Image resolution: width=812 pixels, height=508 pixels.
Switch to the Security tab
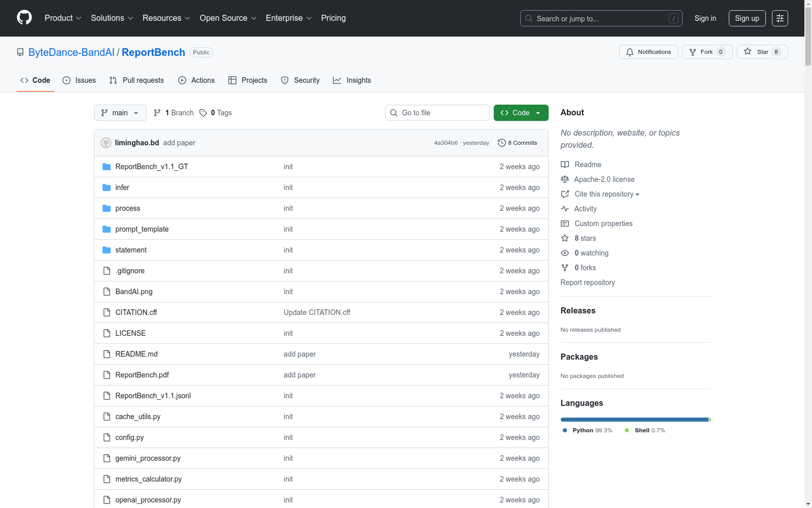[x=300, y=80]
